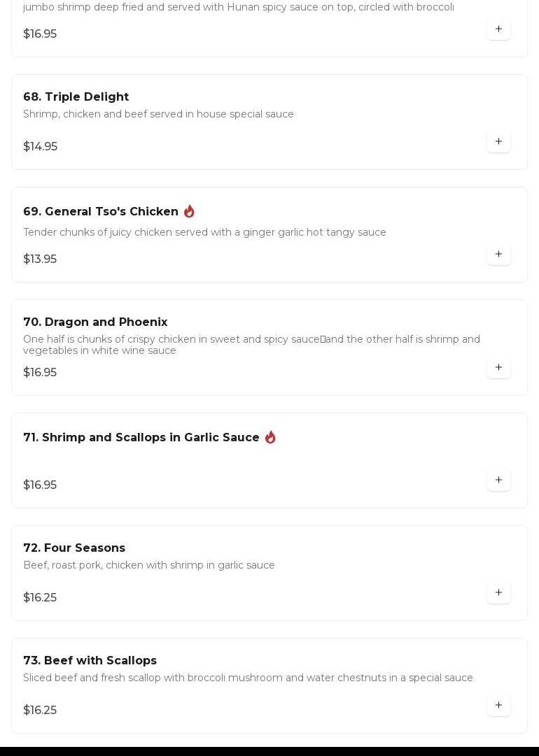Click spicy flame icon on Shrimp and Scallops
The height and width of the screenshot is (756, 539).
point(270,437)
